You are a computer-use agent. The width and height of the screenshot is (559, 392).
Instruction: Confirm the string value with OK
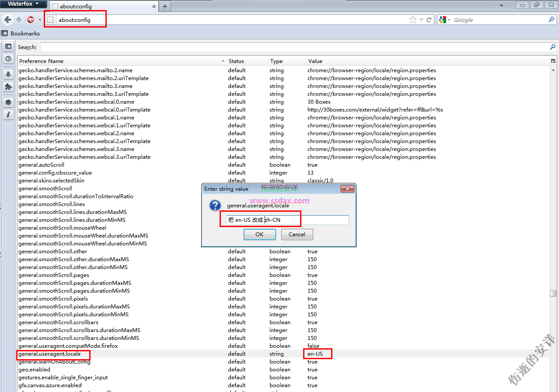[259, 234]
